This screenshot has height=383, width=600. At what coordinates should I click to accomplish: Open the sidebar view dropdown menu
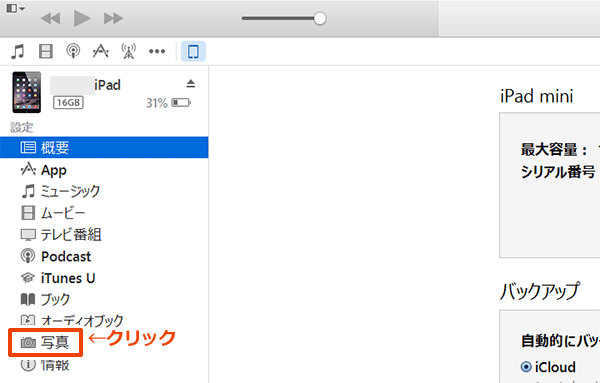click(x=16, y=8)
